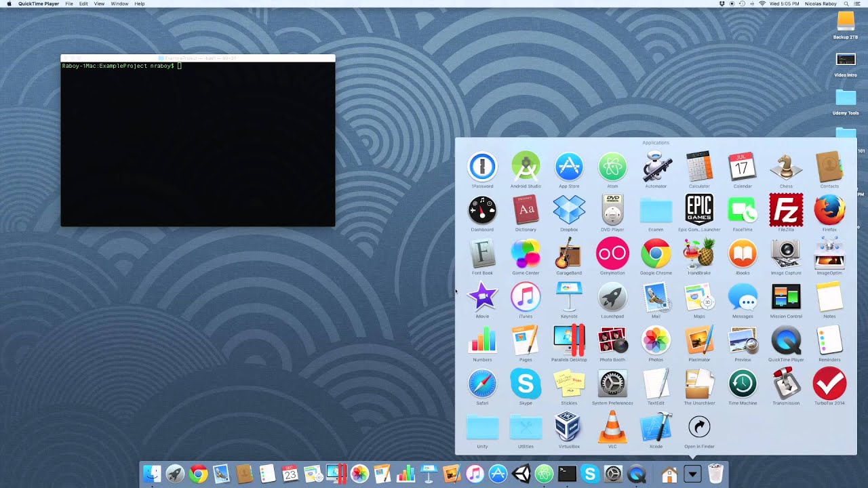Open Notification Center in the menu bar
Viewport: 868px width, 488px height.
point(857,4)
